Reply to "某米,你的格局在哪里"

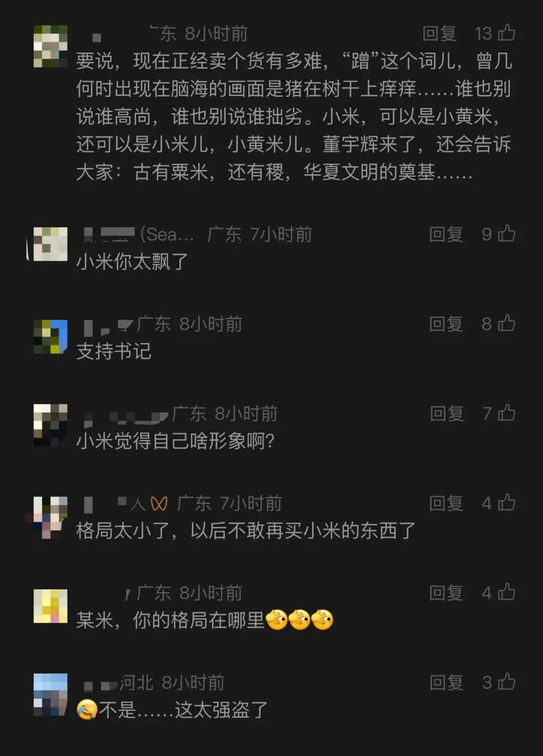pos(446,593)
